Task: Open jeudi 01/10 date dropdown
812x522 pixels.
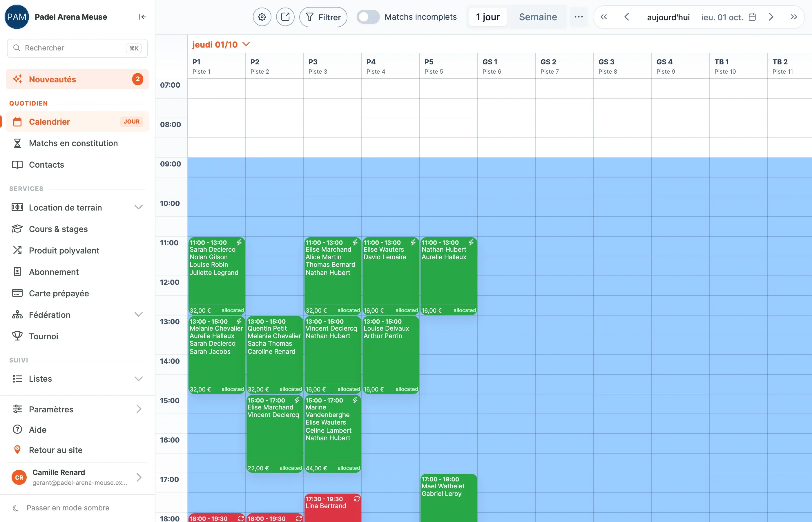Action: click(221, 44)
